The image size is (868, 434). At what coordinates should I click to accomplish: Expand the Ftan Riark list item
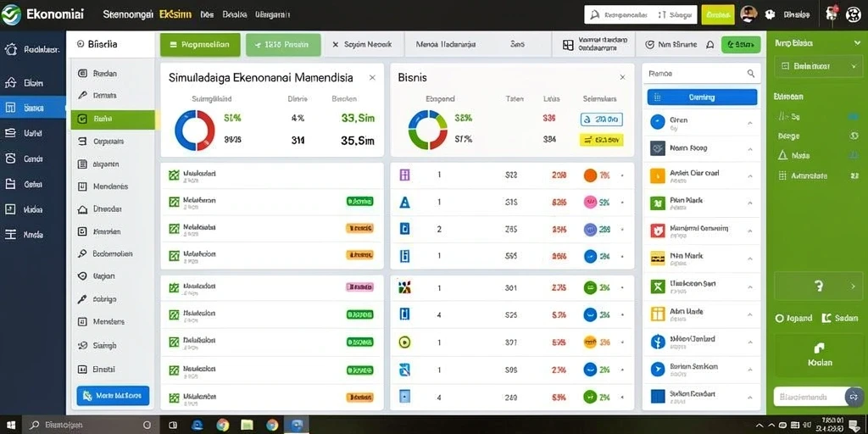tap(701, 203)
